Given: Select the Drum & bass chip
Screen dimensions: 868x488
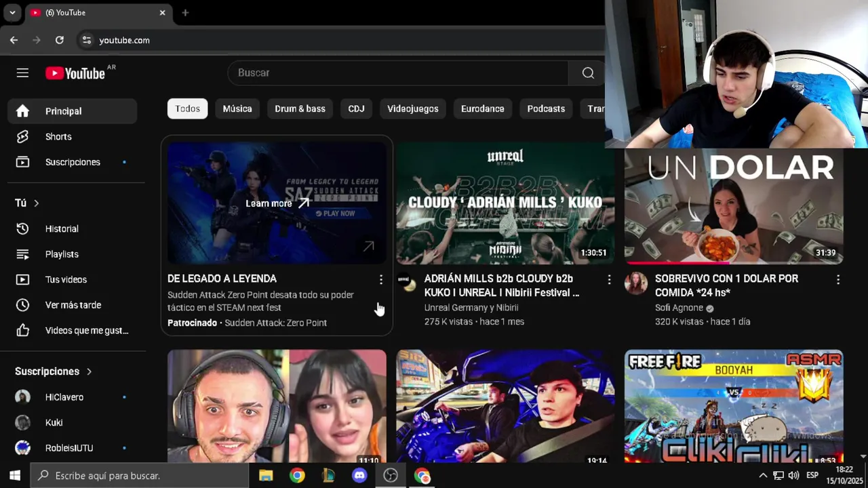Looking at the screenshot, I should point(300,108).
